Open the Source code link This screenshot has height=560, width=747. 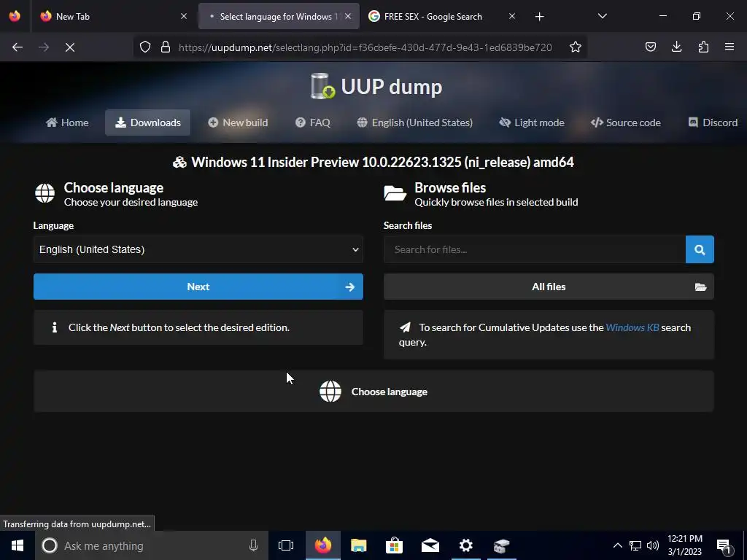625,122
